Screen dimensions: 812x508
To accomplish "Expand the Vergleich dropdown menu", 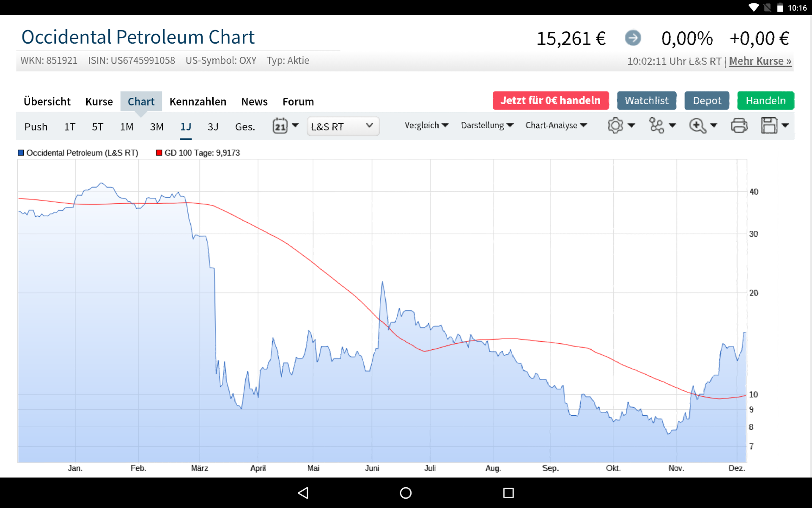I will pos(426,125).
